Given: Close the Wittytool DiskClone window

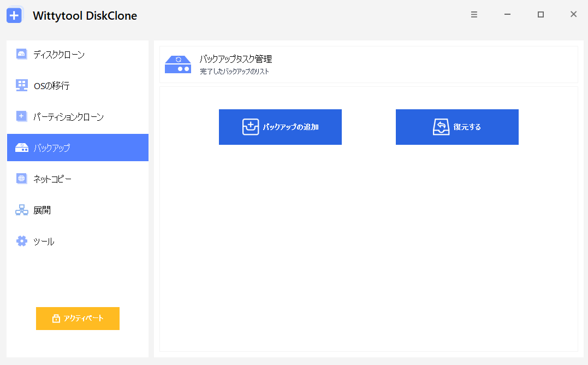Looking at the screenshot, I should [573, 15].
